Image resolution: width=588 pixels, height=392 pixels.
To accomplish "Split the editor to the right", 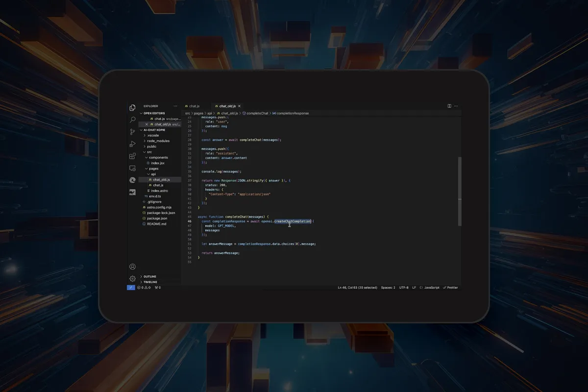I will click(x=449, y=106).
